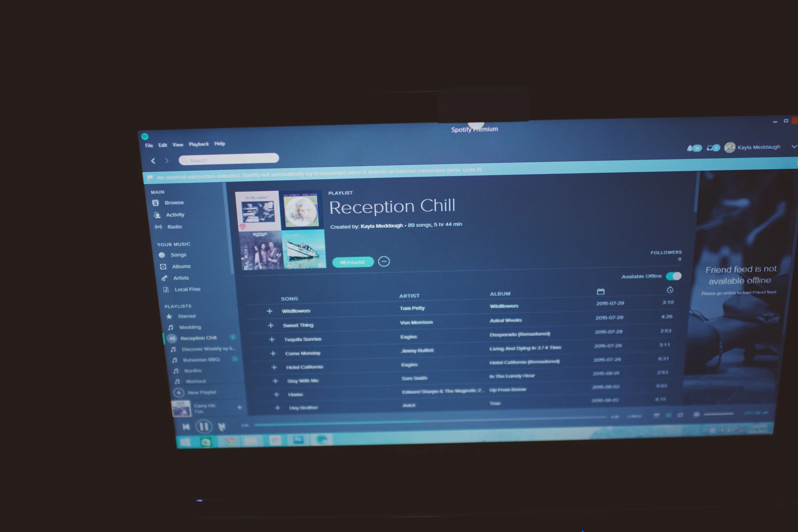
Task: Open the more options ellipsis button
Action: 384,261
